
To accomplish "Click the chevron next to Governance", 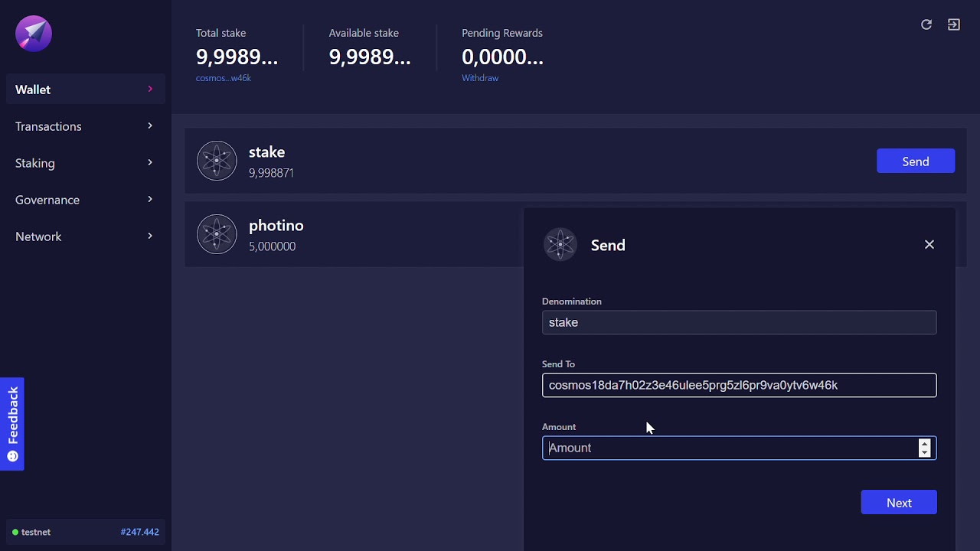I will [150, 199].
